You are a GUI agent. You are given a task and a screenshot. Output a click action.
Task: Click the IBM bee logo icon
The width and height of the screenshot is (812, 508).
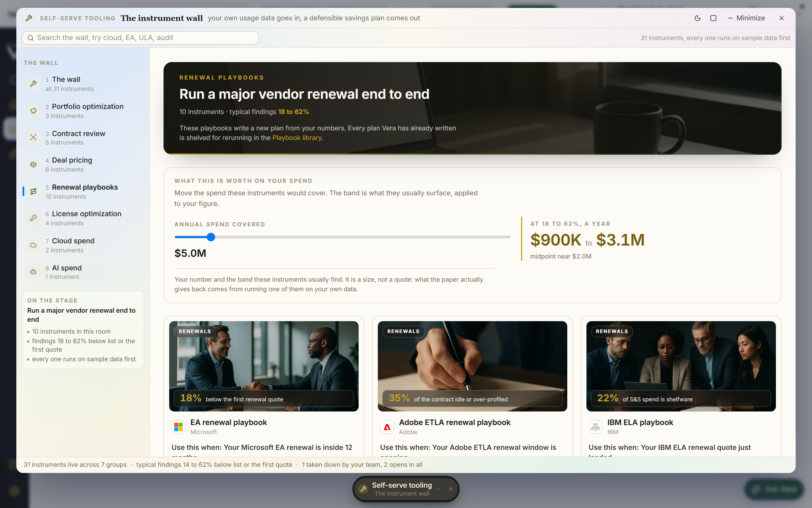(595, 427)
